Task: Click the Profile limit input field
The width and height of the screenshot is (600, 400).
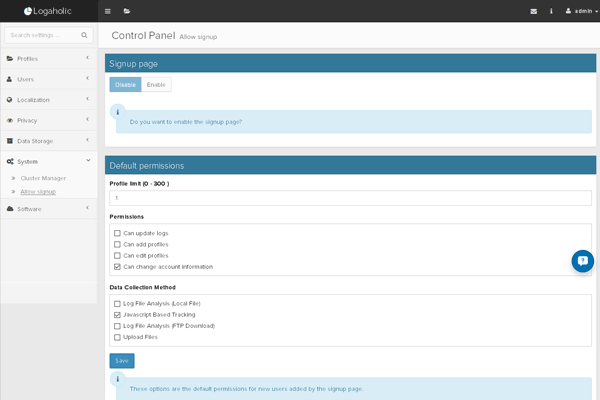Action: 350,198
